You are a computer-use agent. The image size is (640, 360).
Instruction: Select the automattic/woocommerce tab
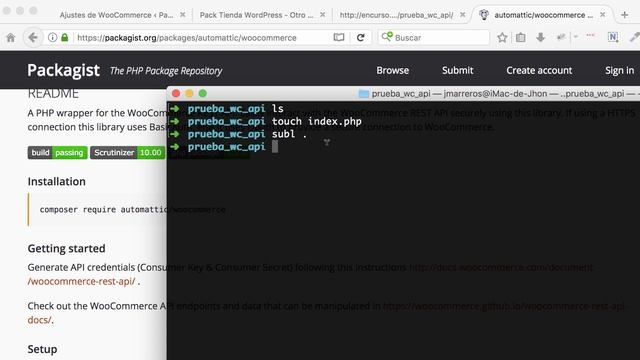click(x=543, y=15)
